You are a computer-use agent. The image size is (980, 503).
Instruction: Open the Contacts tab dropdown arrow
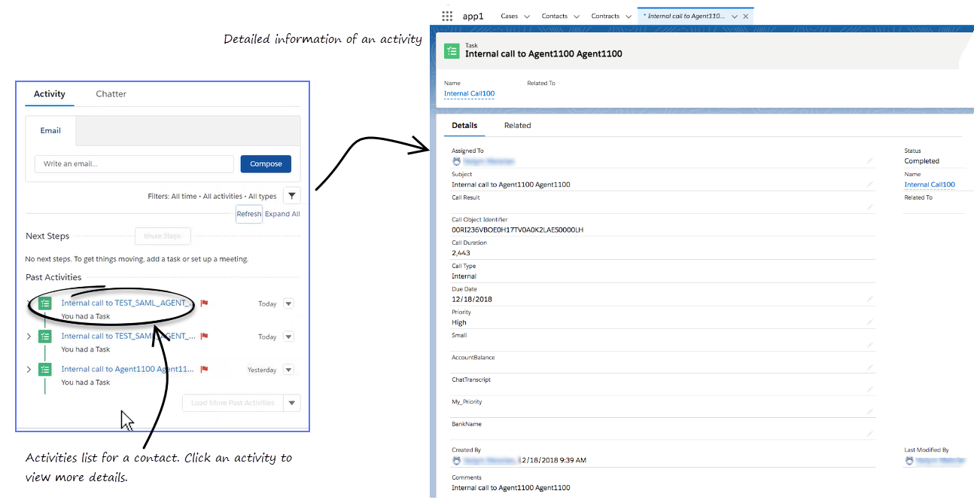(x=577, y=17)
